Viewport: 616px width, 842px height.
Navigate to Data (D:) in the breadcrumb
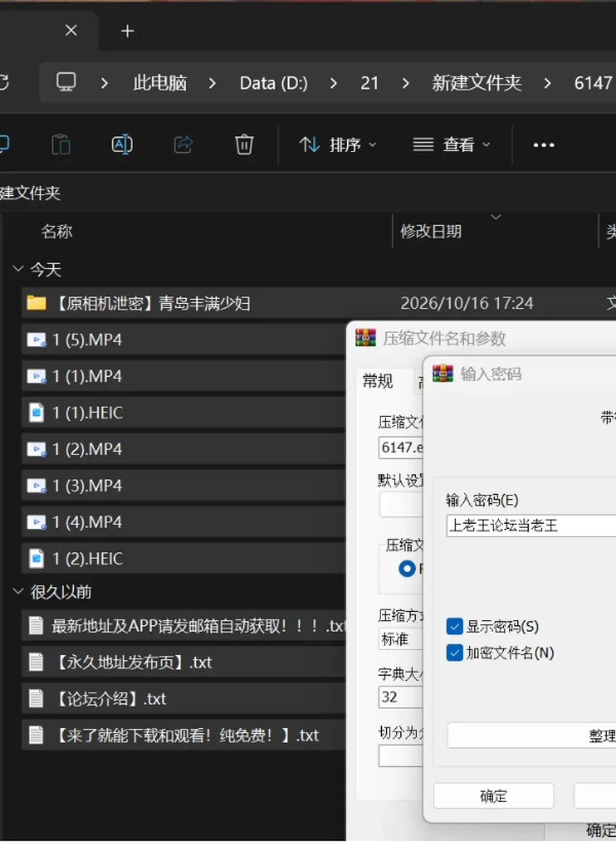[274, 83]
